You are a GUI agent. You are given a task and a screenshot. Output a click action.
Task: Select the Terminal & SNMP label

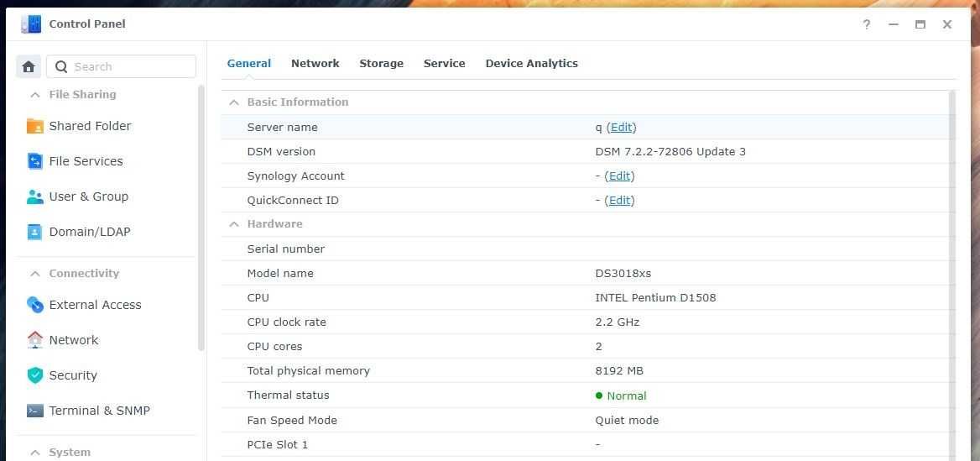(99, 411)
